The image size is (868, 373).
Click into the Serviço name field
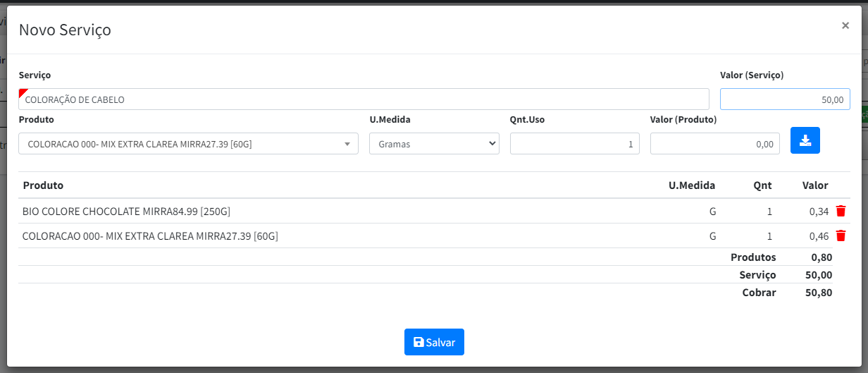coord(364,99)
